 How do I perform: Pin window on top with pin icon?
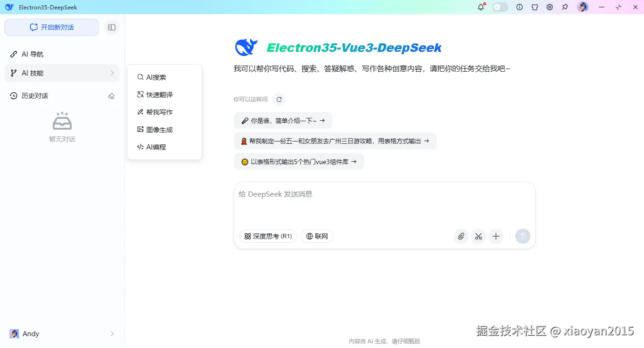564,7
